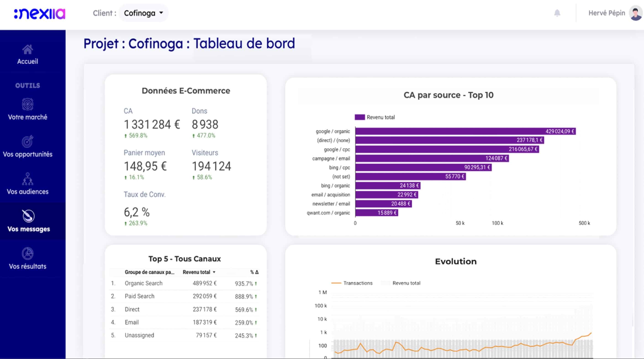Go to Accueil menu item
Image resolution: width=644 pixels, height=359 pixels.
pos(27,61)
